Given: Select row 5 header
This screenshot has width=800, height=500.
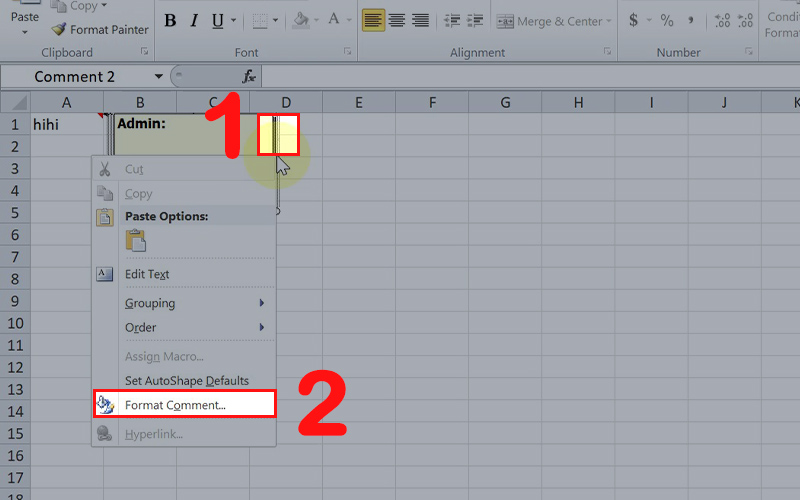Looking at the screenshot, I should (15, 213).
